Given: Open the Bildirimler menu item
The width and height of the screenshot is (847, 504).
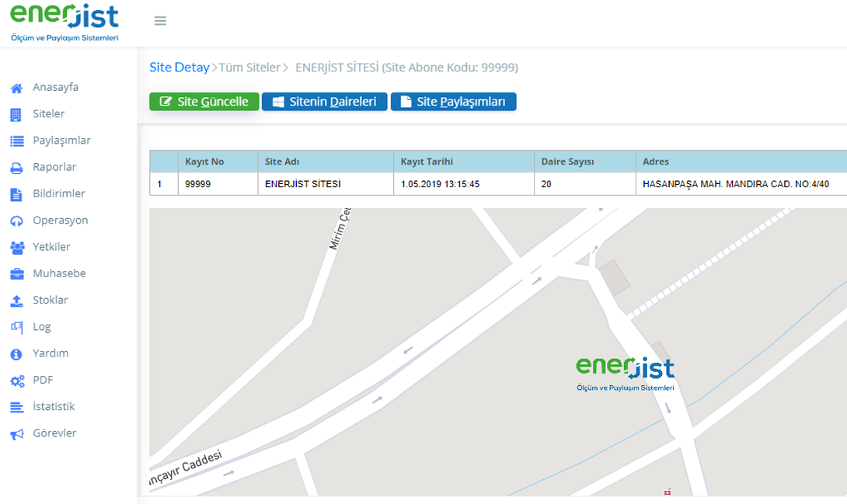Looking at the screenshot, I should [x=58, y=193].
